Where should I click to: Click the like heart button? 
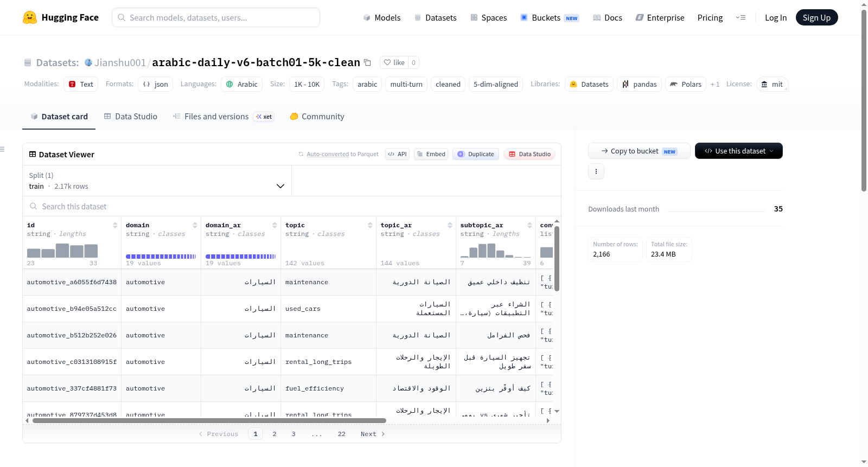tap(394, 62)
